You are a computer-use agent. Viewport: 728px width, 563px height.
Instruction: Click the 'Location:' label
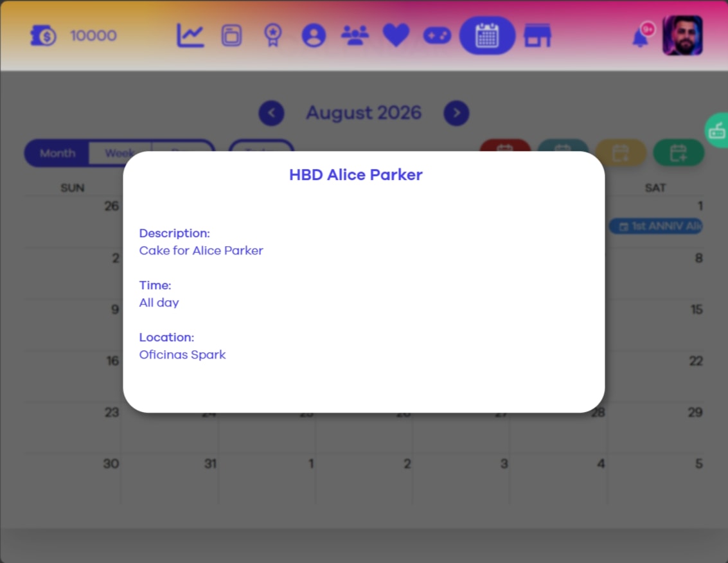[x=166, y=337]
